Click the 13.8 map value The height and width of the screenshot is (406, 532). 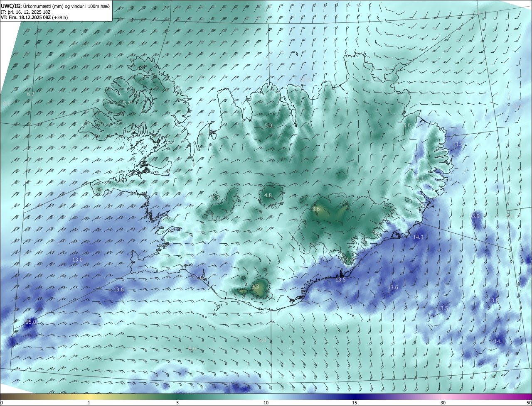coord(493,301)
